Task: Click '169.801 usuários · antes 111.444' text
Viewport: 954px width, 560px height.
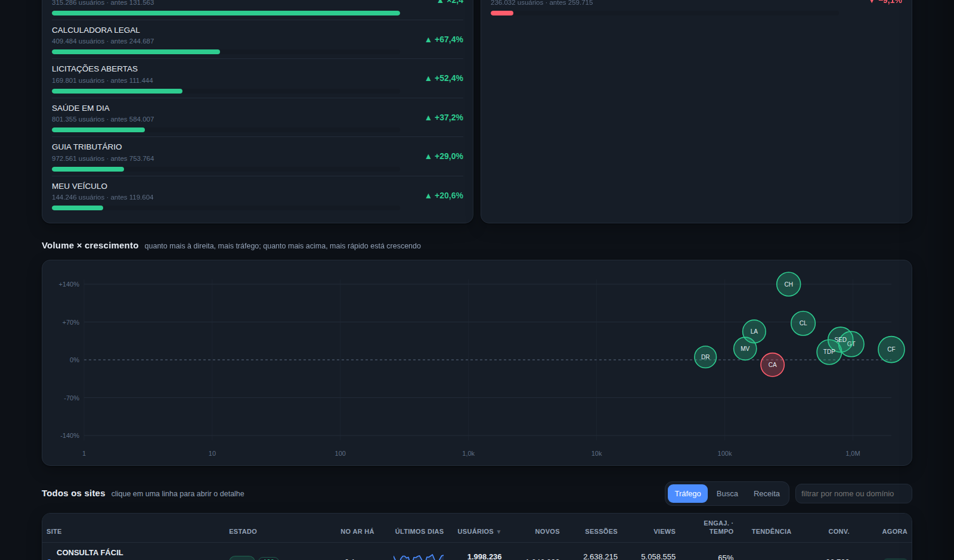Action: click(x=103, y=80)
